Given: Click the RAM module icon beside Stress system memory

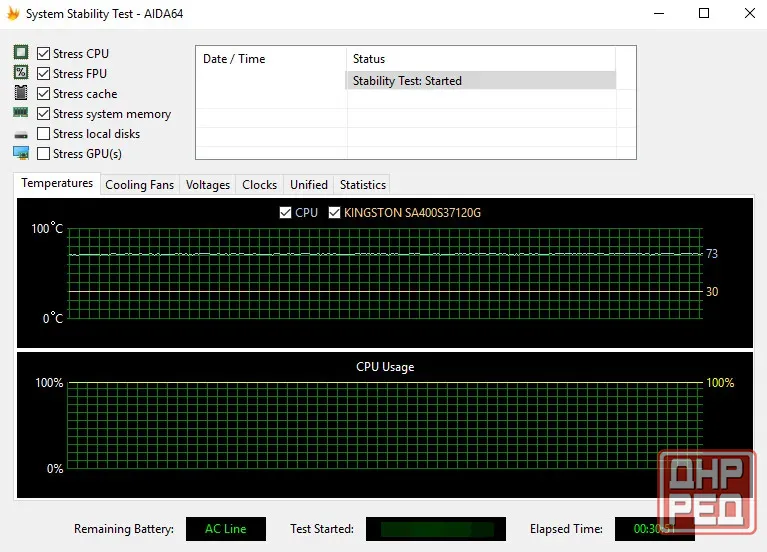Looking at the screenshot, I should (21, 113).
